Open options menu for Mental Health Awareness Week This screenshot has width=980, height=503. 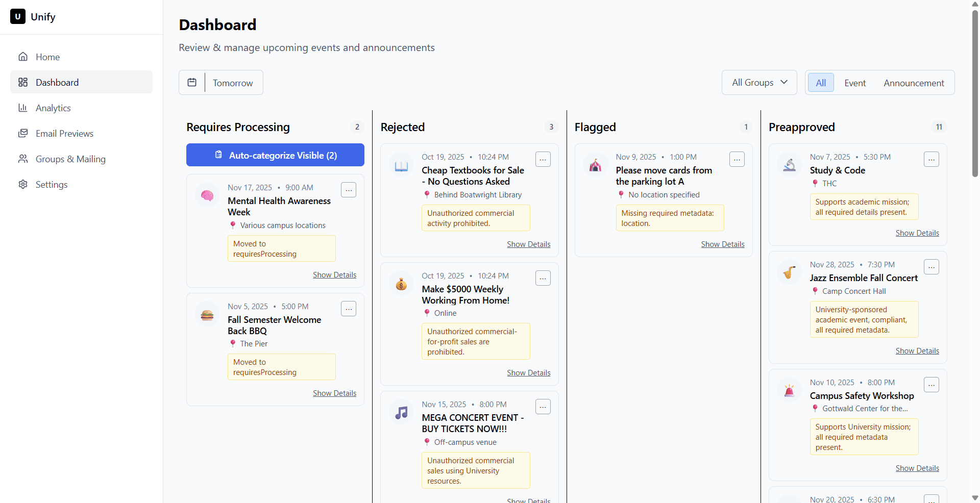[x=349, y=190]
